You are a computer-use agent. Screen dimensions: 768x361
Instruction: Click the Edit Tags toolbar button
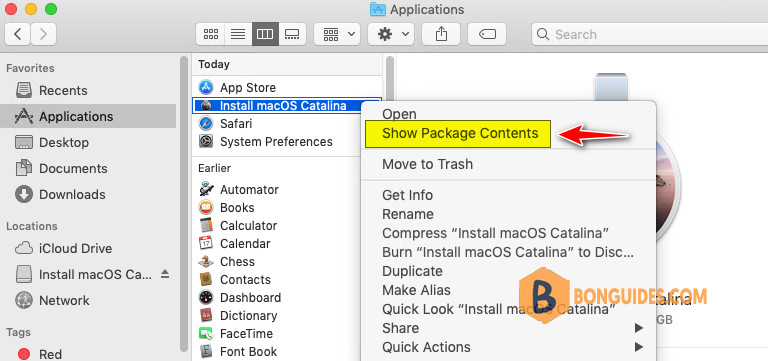(487, 34)
